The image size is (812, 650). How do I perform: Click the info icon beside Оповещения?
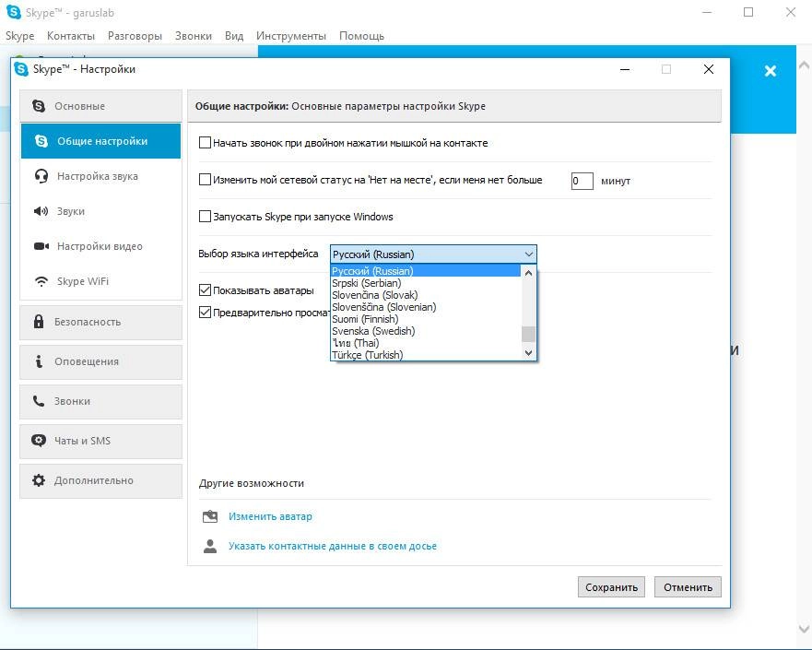(x=39, y=361)
